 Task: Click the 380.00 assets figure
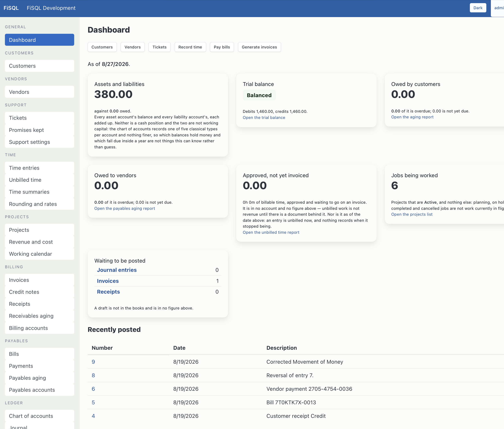(x=113, y=94)
